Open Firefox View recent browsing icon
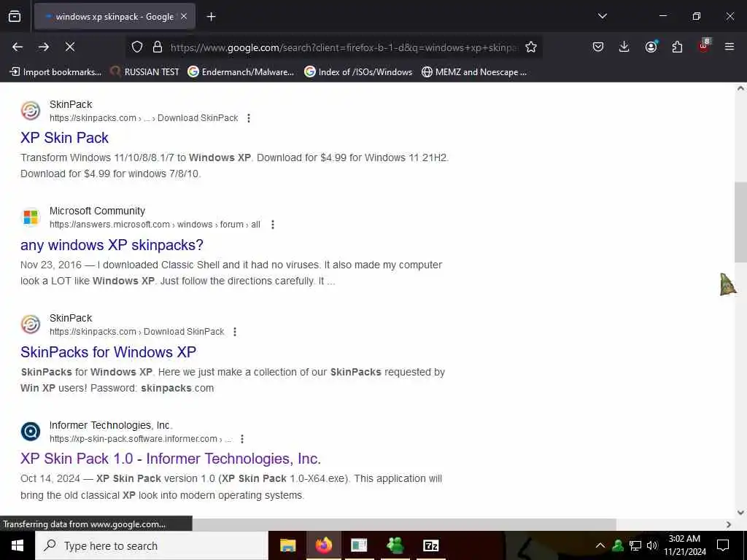This screenshot has height=560, width=747. (x=15, y=16)
